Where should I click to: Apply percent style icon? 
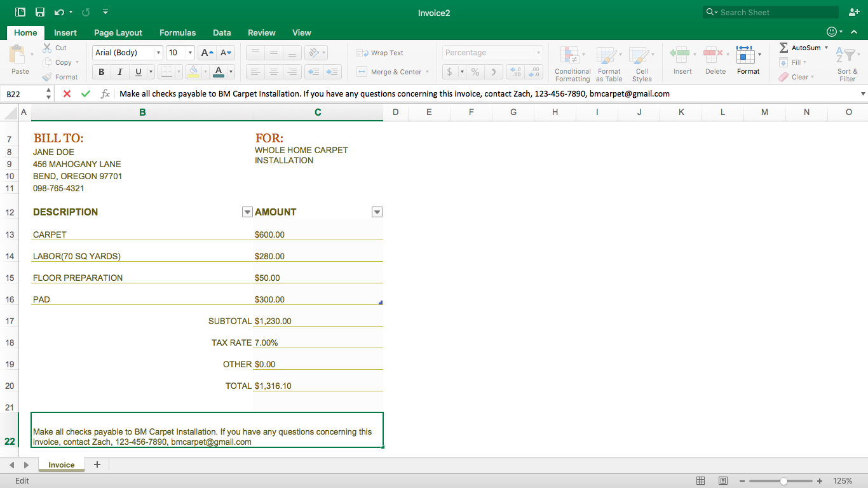tap(475, 72)
